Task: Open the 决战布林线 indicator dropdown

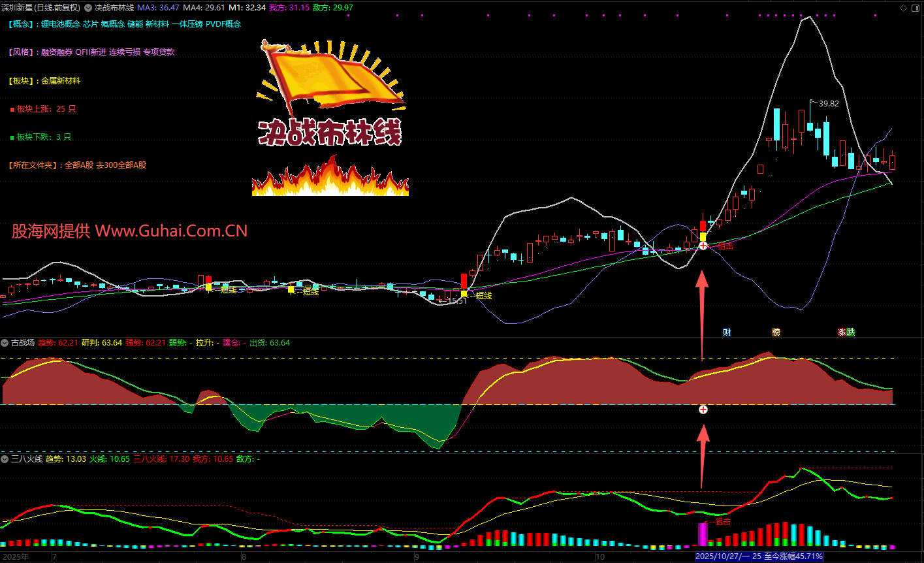Action: pos(88,8)
